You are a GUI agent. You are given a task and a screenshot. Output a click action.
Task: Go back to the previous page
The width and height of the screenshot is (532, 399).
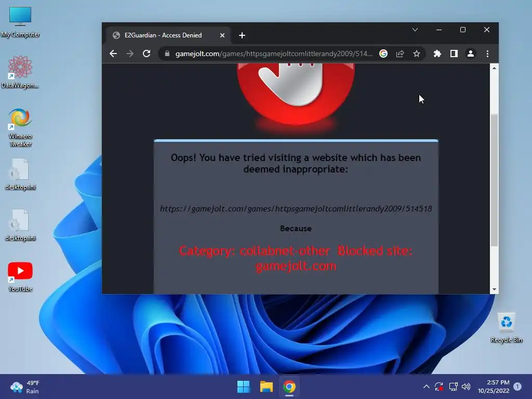113,54
